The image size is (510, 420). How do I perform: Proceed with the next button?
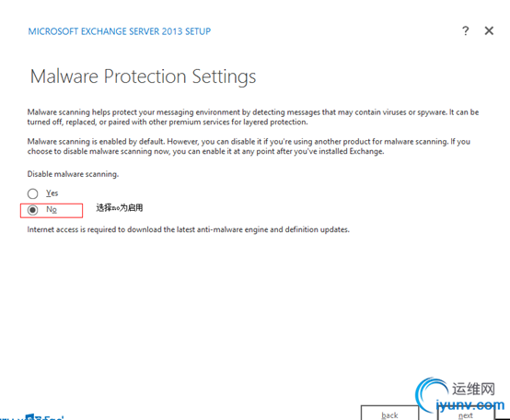466,414
